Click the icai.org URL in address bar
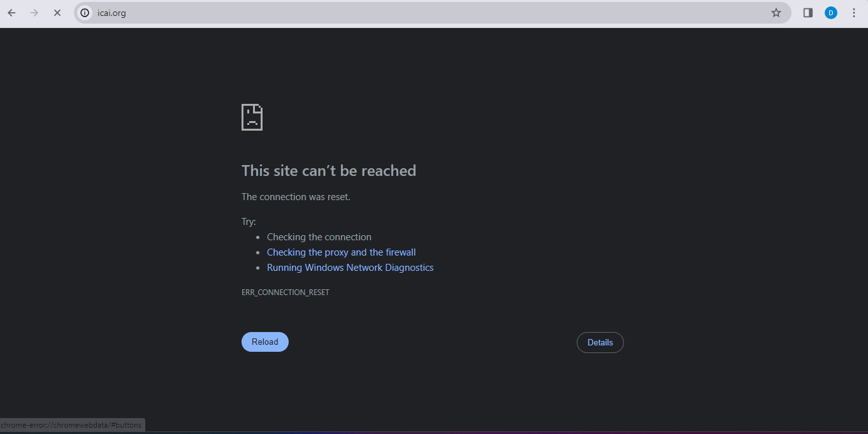Screen dimensions: 868x434 click(x=112, y=13)
